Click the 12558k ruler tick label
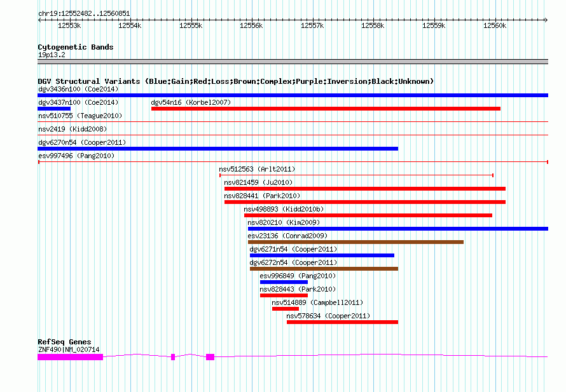The width and height of the screenshot is (566, 392). (x=373, y=25)
